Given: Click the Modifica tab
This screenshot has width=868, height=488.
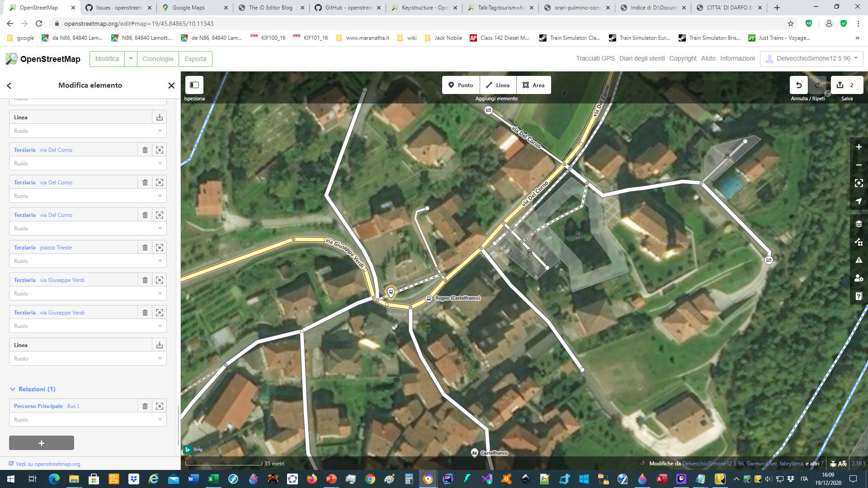Looking at the screenshot, I should 107,59.
